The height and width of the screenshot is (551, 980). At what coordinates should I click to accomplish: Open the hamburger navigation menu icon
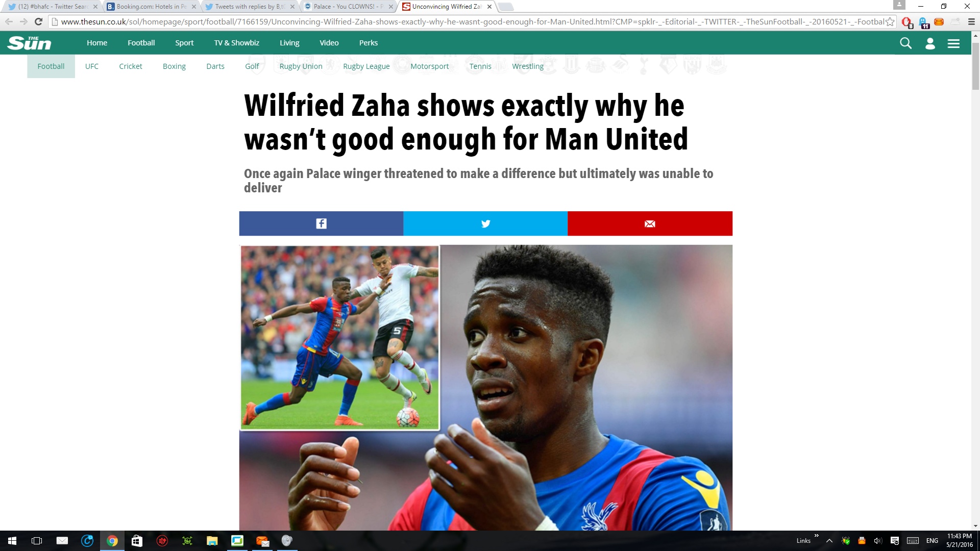(953, 43)
